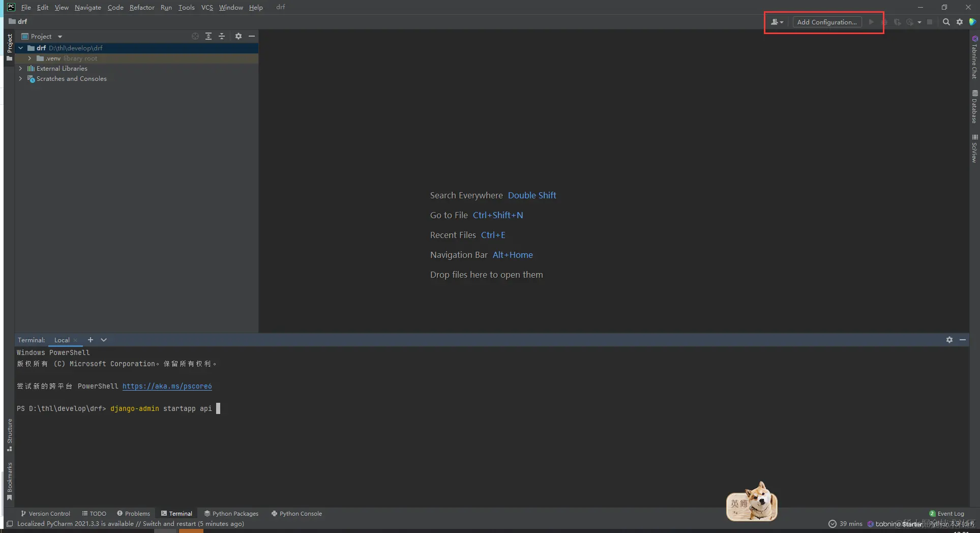
Task: Open Terminal panel settings gear
Action: point(949,340)
